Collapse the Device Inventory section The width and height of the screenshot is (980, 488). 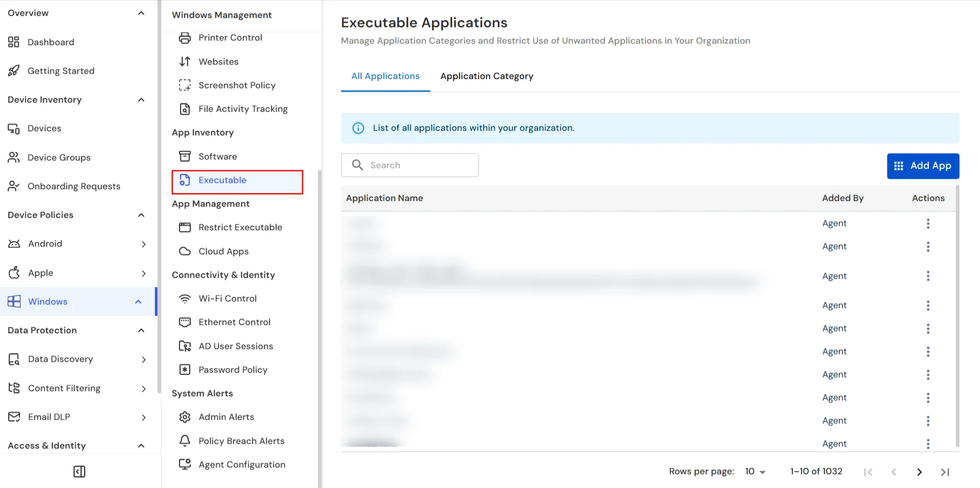[x=141, y=99]
